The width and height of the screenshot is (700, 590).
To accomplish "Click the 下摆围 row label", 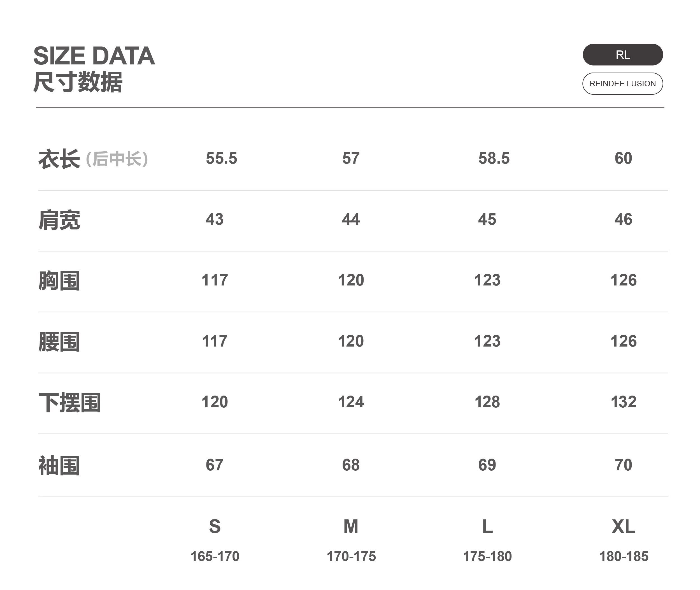I will (x=69, y=403).
